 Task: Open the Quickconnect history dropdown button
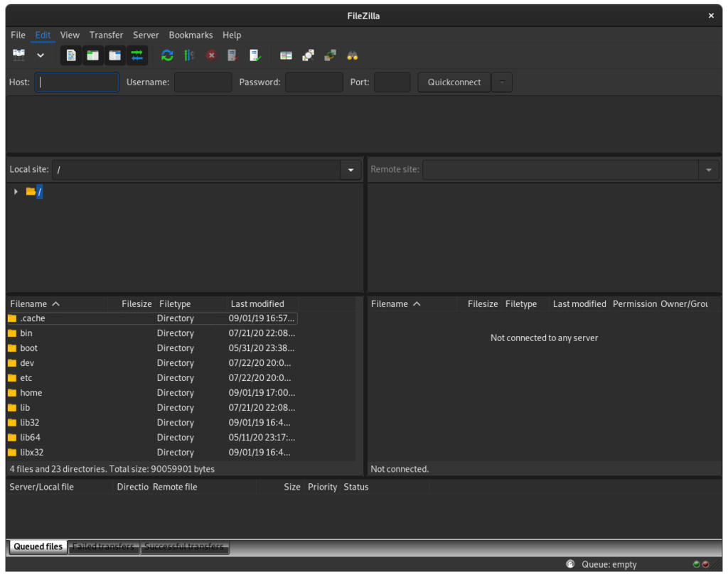502,82
